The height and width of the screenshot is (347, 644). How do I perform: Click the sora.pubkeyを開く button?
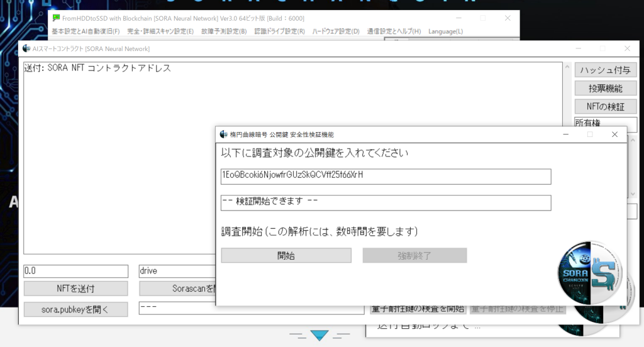point(75,309)
